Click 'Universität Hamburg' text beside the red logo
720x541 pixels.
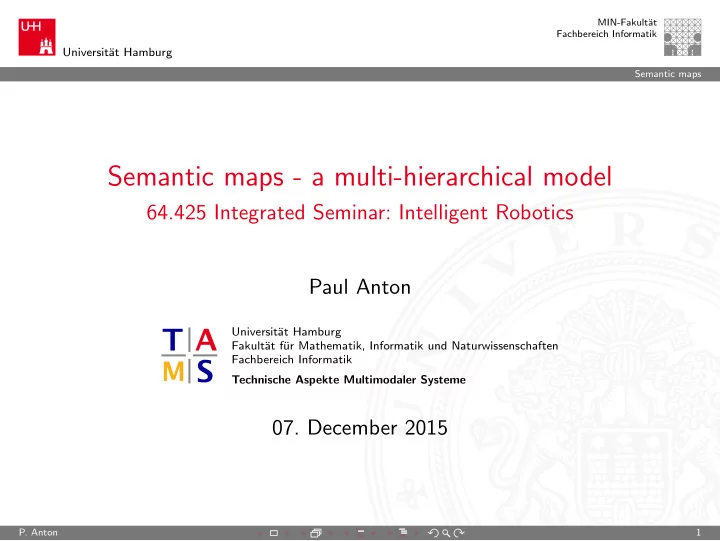(x=118, y=52)
